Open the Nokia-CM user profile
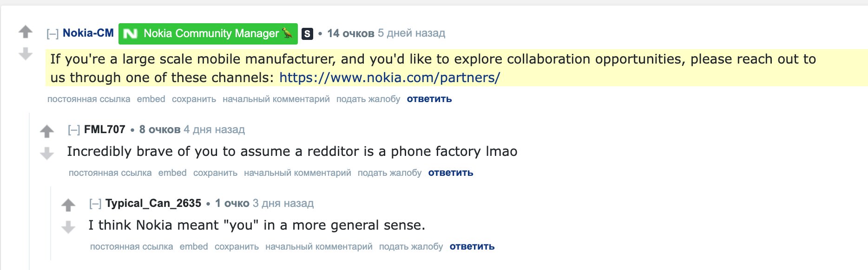This screenshot has width=868, height=270. pos(88,33)
